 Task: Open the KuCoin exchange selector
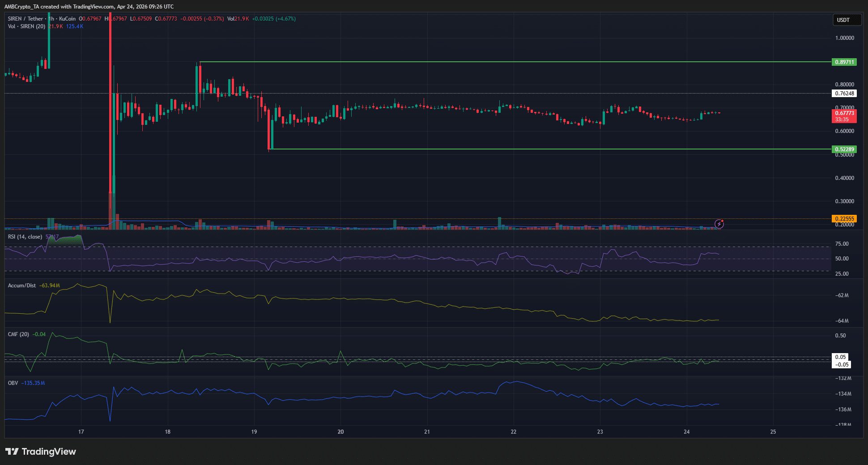pos(67,19)
